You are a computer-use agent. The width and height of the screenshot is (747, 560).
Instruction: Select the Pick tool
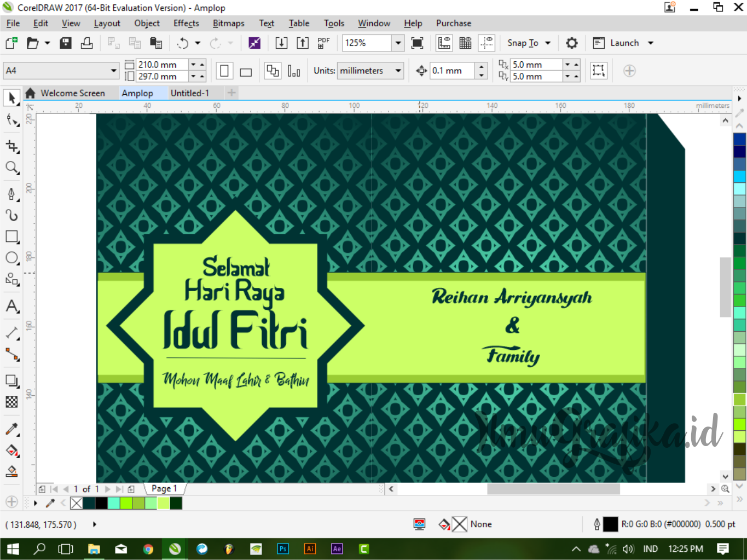click(11, 98)
